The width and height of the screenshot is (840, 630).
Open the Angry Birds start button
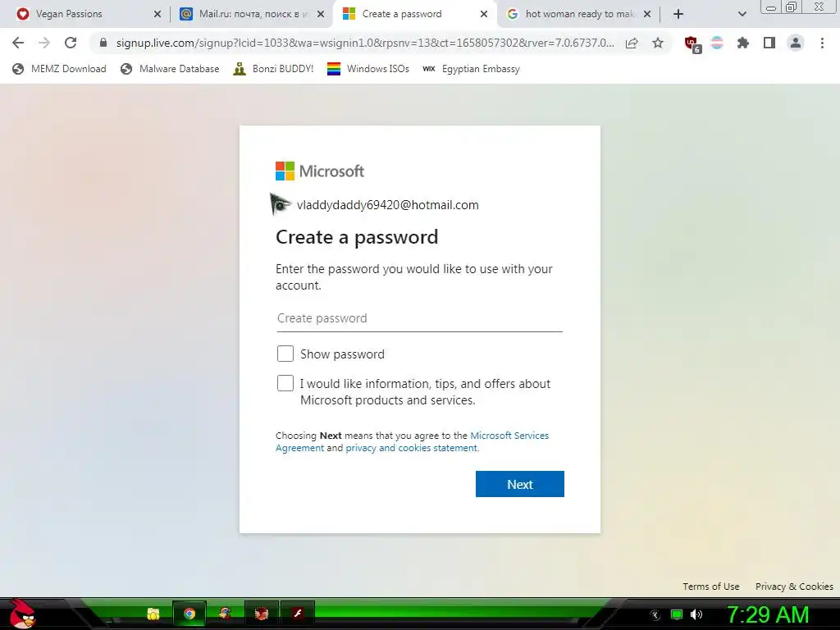[21, 614]
